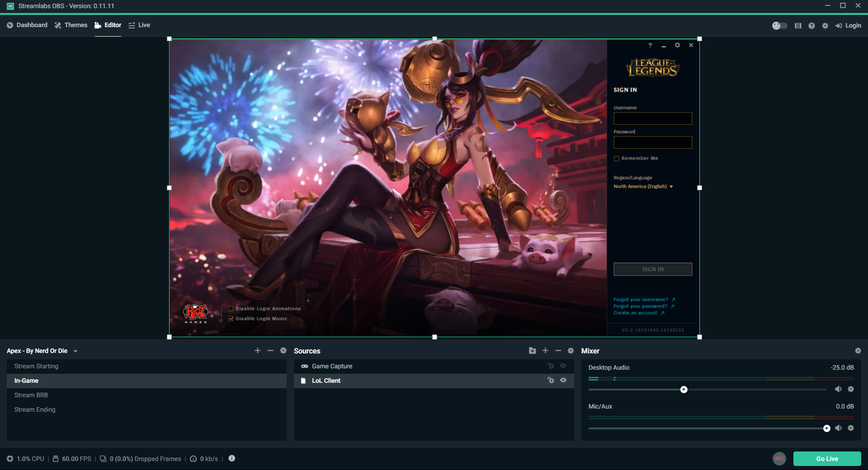
Task: Toggle lock on Game Capture source
Action: [551, 366]
